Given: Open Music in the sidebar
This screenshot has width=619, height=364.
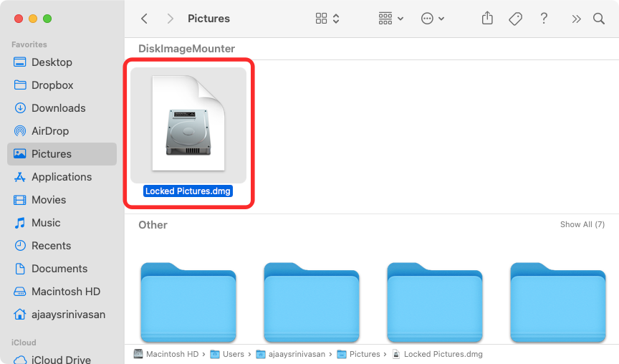Looking at the screenshot, I should pyautogui.click(x=62, y=223).
